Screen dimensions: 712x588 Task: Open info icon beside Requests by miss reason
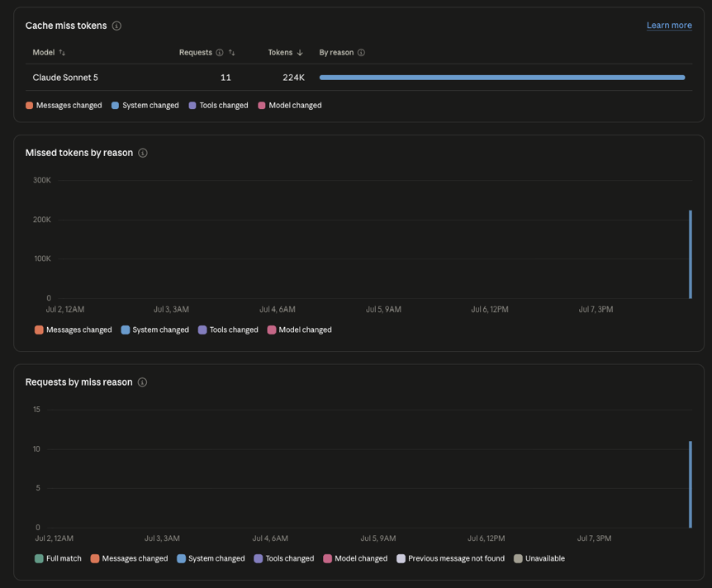(142, 382)
